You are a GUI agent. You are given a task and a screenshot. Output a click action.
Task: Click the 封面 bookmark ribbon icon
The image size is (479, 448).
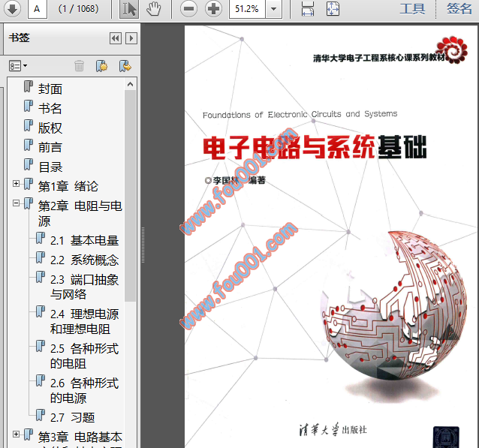(x=29, y=87)
